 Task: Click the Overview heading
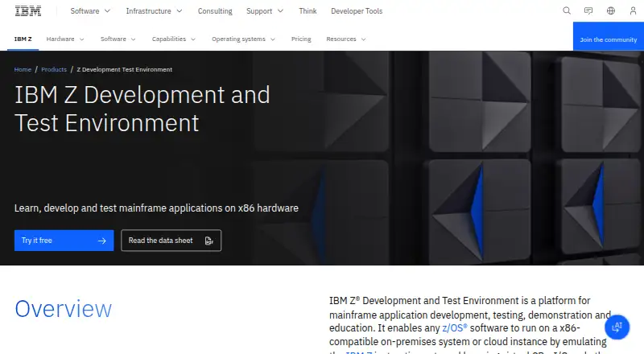64,309
